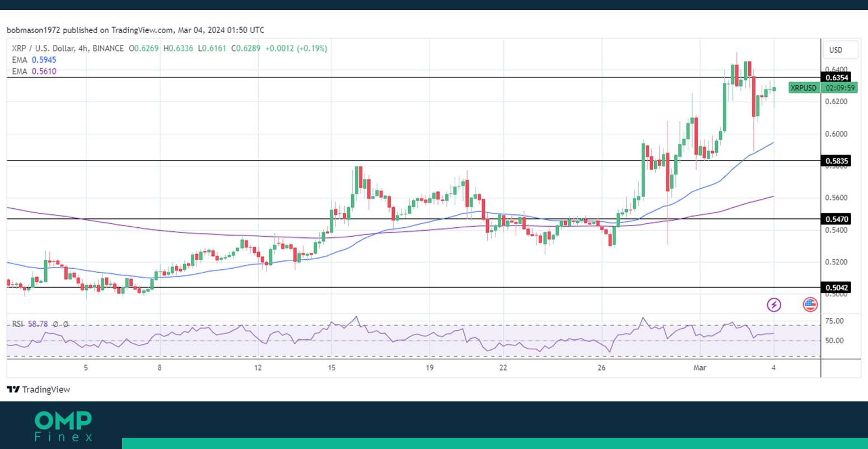Viewport: 868px width, 449px height.
Task: Click the 26 date axis label
Action: (601, 368)
